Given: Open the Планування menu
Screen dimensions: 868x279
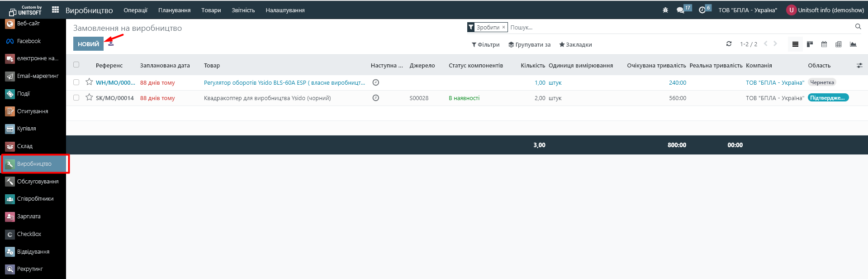Looking at the screenshot, I should click(x=174, y=10).
